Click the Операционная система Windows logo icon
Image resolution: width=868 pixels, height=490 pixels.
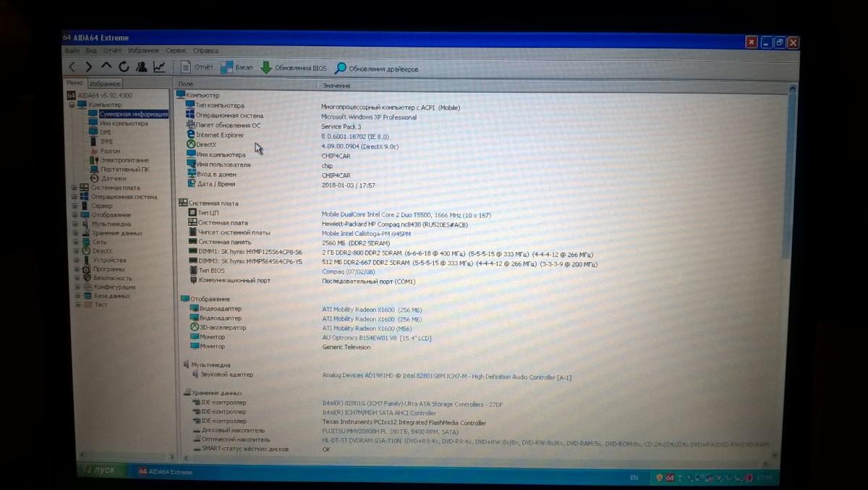pyautogui.click(x=191, y=115)
